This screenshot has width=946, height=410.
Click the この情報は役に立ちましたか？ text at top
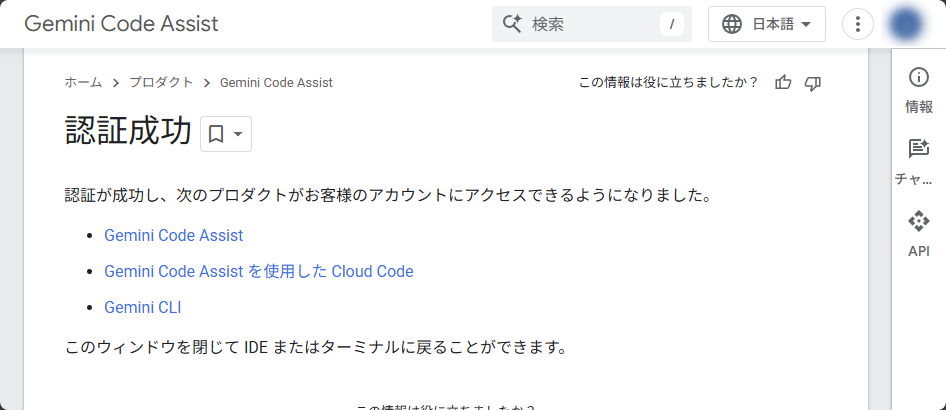[668, 83]
